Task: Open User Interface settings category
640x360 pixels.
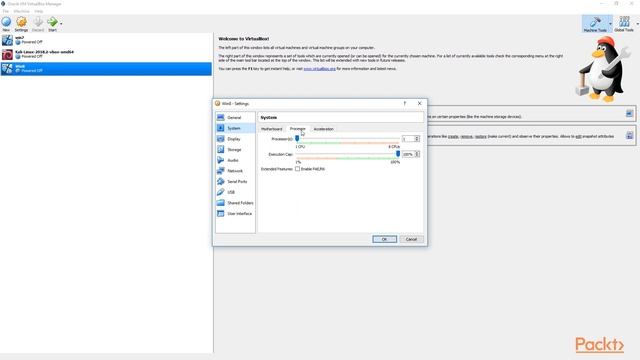Action: coord(236,213)
